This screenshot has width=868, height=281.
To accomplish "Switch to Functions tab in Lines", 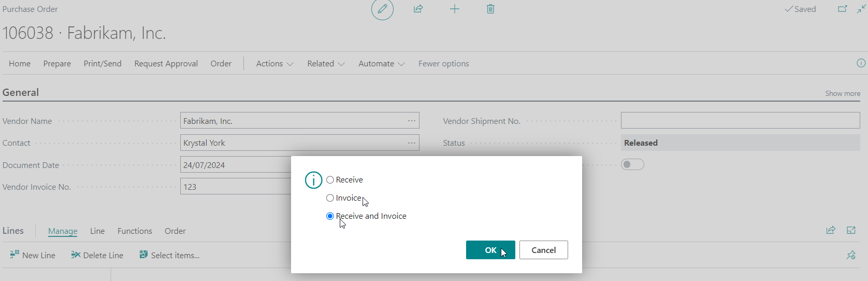I will [135, 231].
